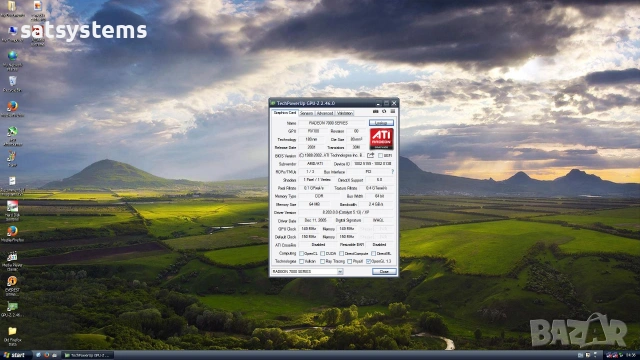Viewport: 640px width, 360px height.
Task: Toggle the DirectCompute checkbox
Action: pos(342,253)
